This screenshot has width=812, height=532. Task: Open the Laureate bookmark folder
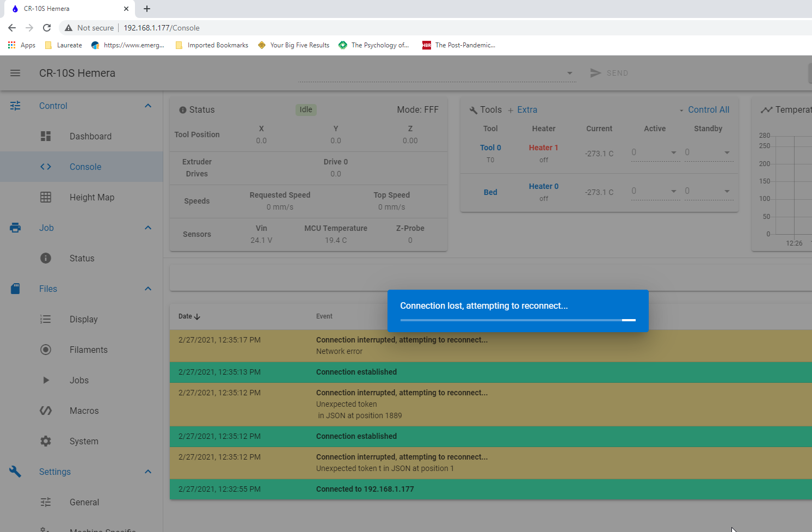tap(64, 45)
